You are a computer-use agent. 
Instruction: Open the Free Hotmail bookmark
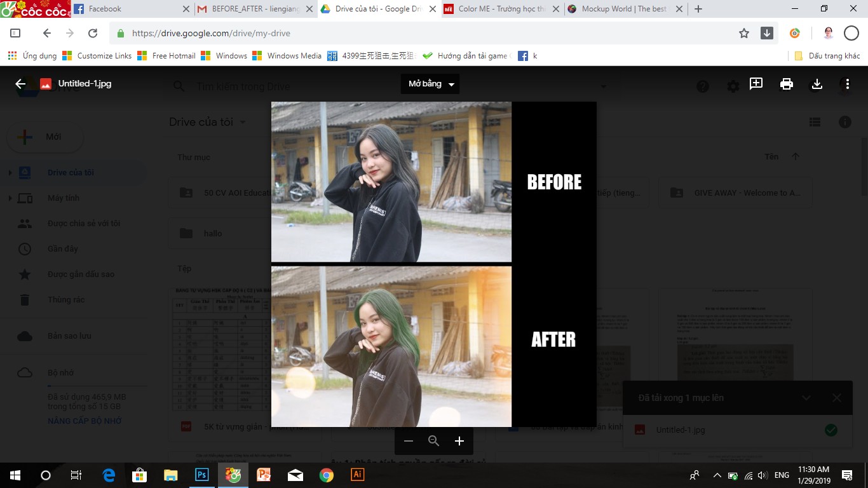166,56
